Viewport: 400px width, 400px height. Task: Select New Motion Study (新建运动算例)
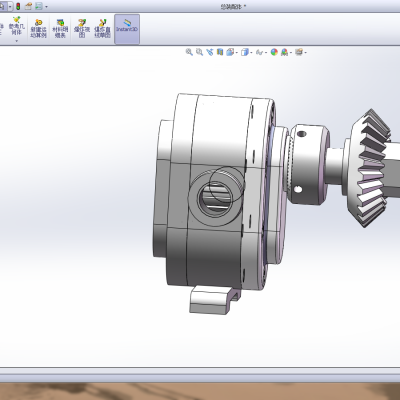coord(38,29)
